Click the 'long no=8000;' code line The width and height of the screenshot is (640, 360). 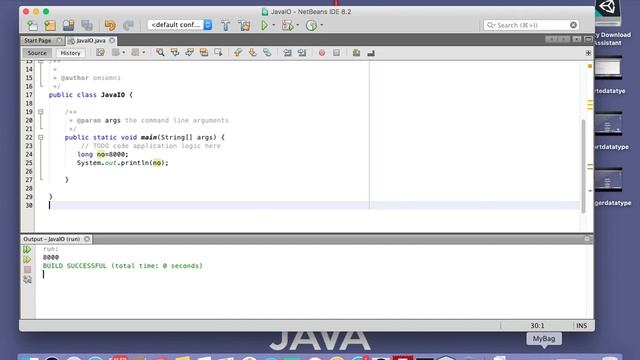point(102,154)
